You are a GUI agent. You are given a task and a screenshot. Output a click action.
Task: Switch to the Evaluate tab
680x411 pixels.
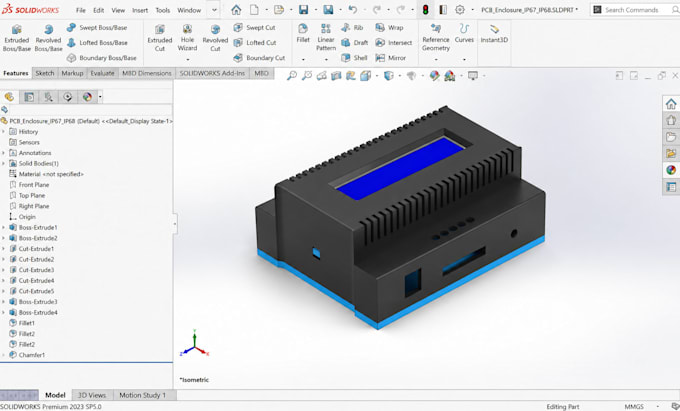click(102, 73)
